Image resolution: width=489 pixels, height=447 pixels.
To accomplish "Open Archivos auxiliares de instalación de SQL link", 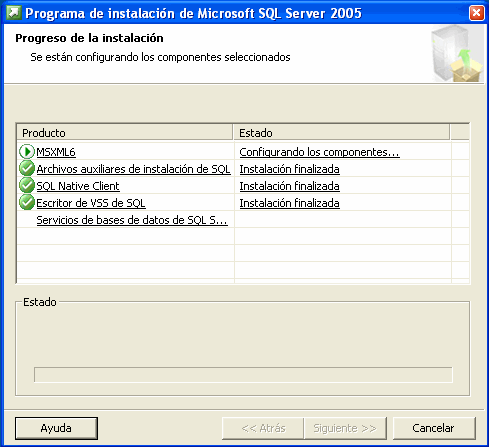I will 133,169.
